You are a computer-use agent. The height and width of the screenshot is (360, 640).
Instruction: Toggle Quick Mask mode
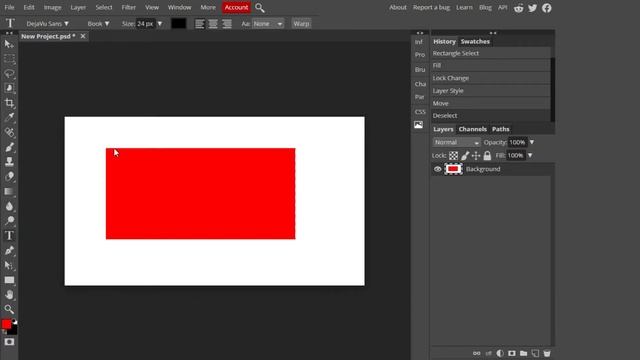9,342
